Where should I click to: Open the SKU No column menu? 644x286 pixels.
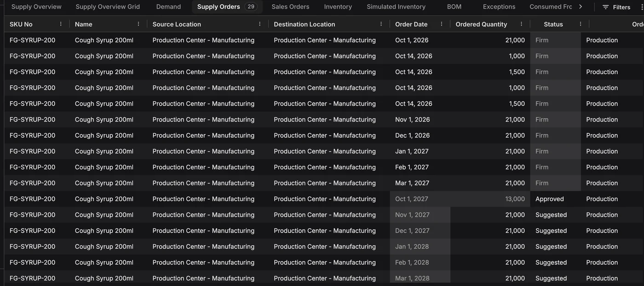(61, 24)
